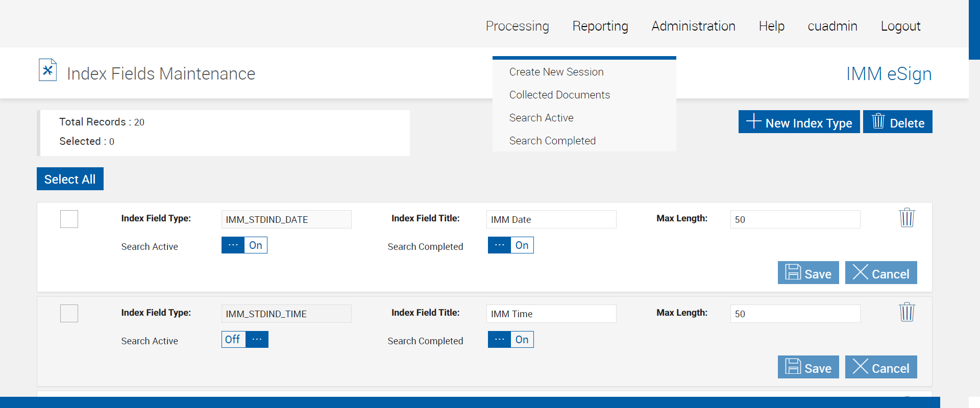Image resolution: width=980 pixels, height=408 pixels.
Task: Click trash icon for IMM_STDIND_DATE row
Action: click(906, 218)
